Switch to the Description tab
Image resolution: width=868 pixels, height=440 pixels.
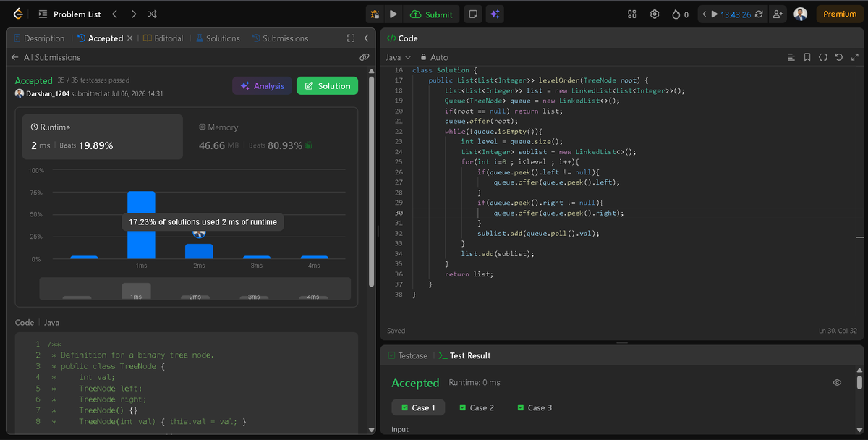pyautogui.click(x=38, y=38)
